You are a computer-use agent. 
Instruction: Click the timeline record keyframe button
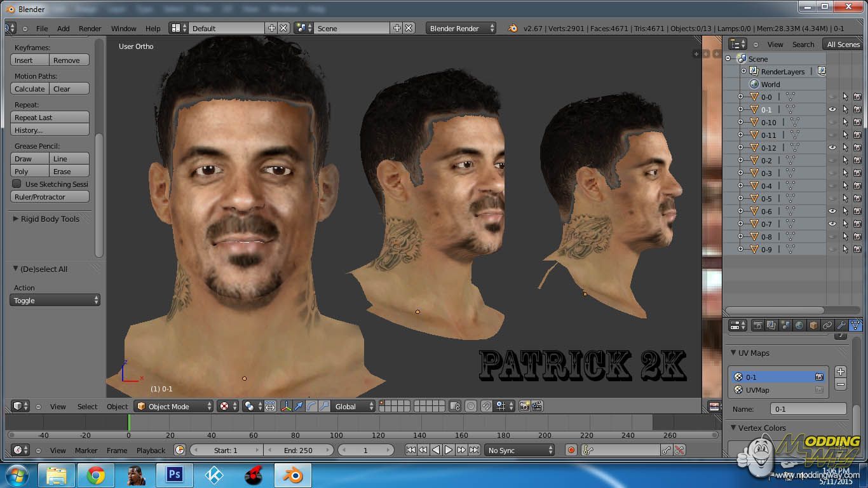571,450
